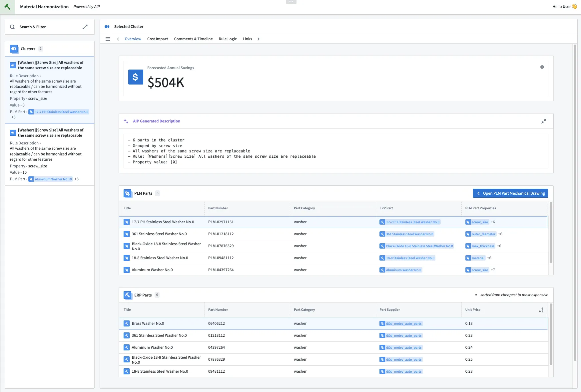This screenshot has height=392, width=581.
Task: Expand the Search & Filter panel
Action: click(85, 27)
